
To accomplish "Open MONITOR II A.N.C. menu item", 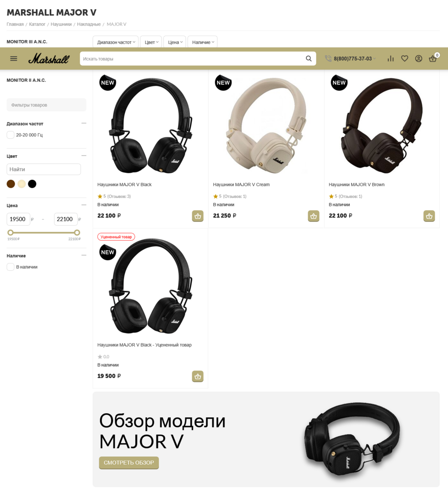I will pos(26,81).
